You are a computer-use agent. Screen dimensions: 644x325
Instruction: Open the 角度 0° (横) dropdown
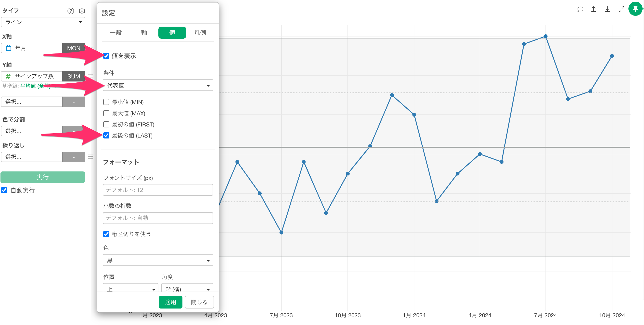tap(187, 288)
